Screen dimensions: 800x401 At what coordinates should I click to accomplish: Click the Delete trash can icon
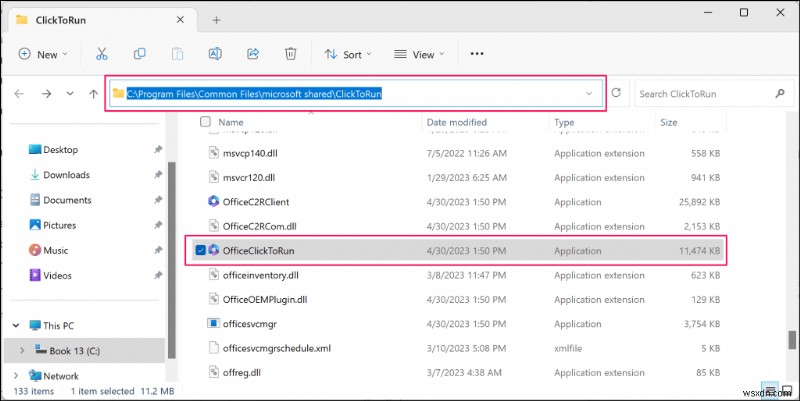[x=290, y=54]
